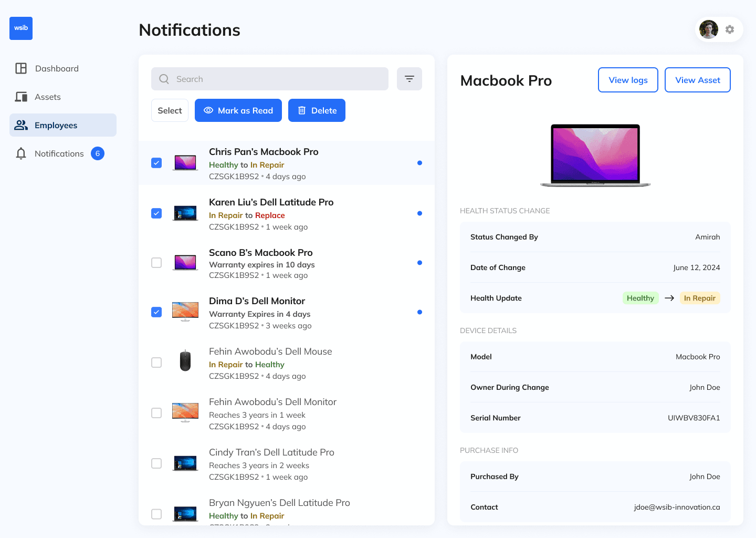Image resolution: width=756 pixels, height=538 pixels.
Task: Click Bryan Ngyuen's Dell Latitude thumbnail
Action: 185,514
